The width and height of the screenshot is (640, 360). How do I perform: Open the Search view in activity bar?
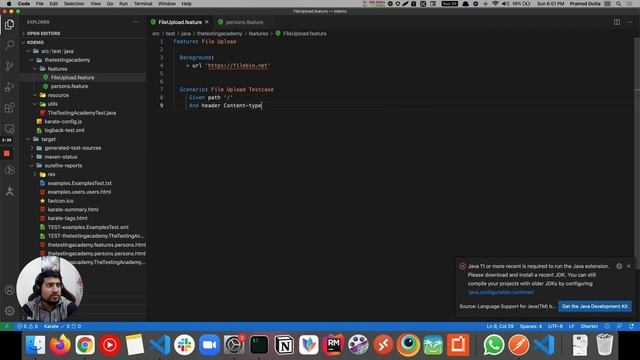9,44
